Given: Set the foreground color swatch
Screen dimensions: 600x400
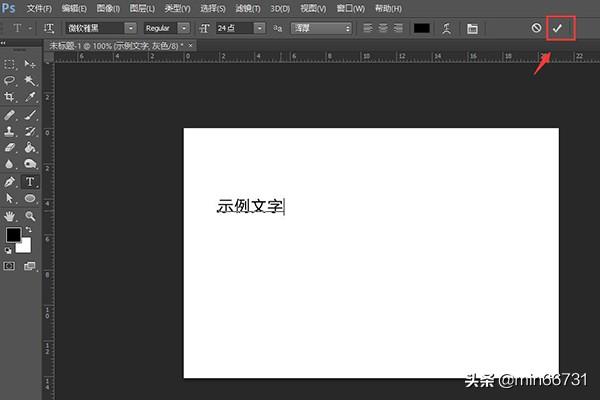Looking at the screenshot, I should (13, 235).
